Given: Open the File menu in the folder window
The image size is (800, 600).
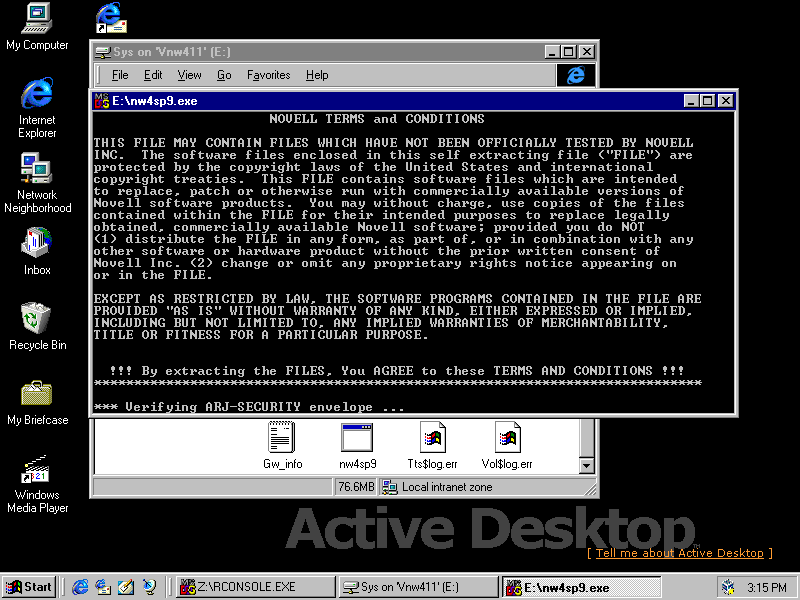Looking at the screenshot, I should tap(120, 75).
